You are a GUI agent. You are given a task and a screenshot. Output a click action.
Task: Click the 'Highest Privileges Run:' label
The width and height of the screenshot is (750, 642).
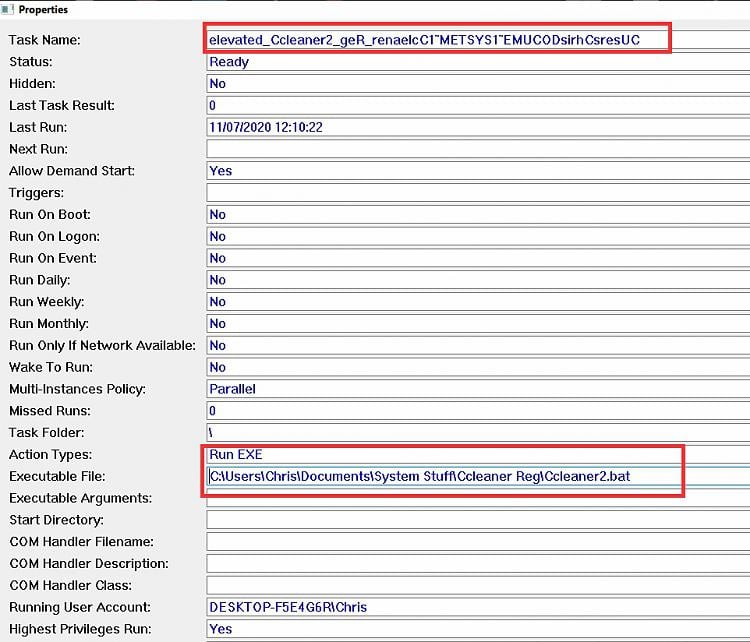[x=80, y=629]
